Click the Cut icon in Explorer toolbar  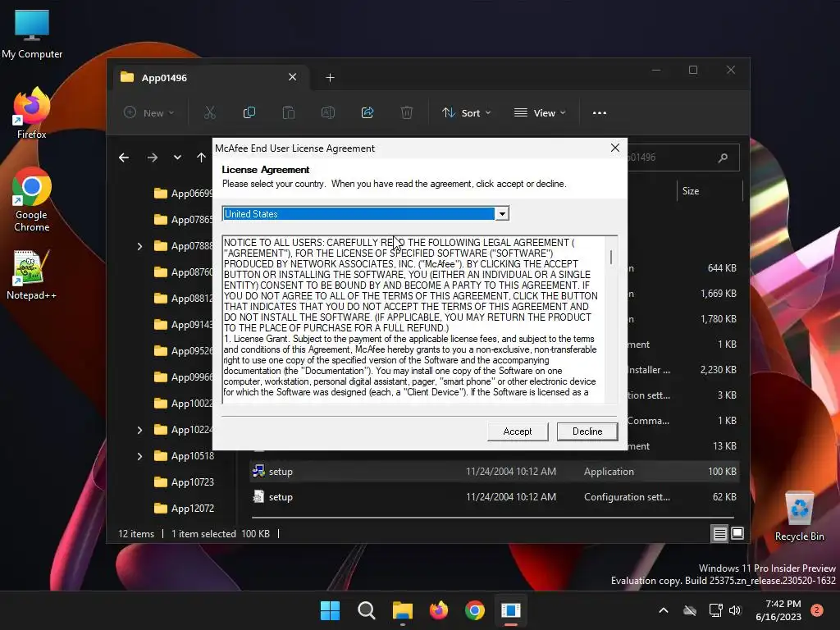coord(209,112)
